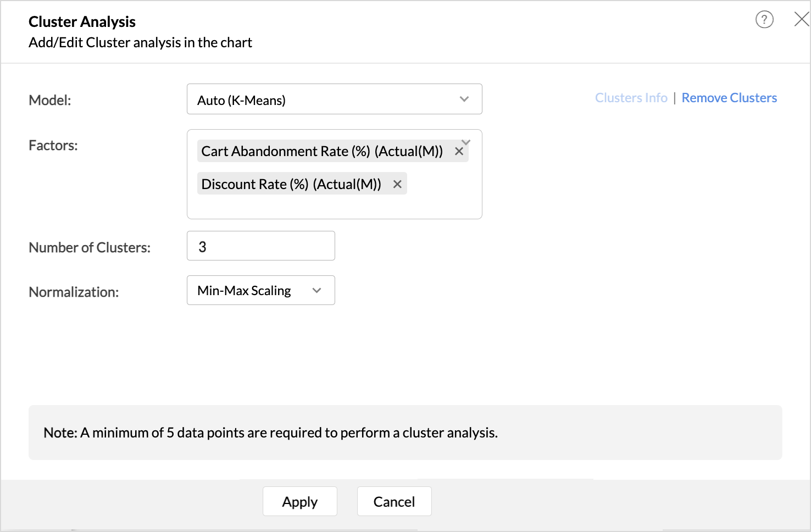Select Min-Max Scaling in Normalization field
The image size is (811, 532).
pos(243,290)
